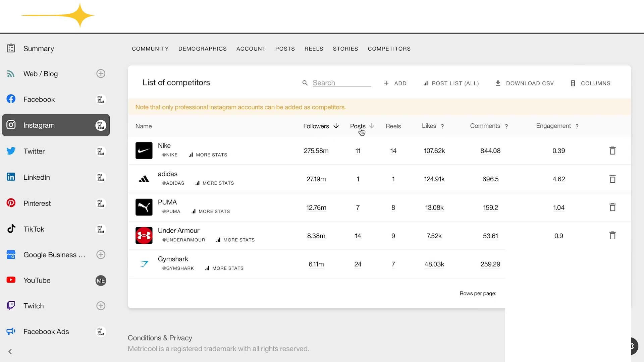Image resolution: width=644 pixels, height=362 pixels.
Task: Add a Google Business connection
Action: click(101, 255)
